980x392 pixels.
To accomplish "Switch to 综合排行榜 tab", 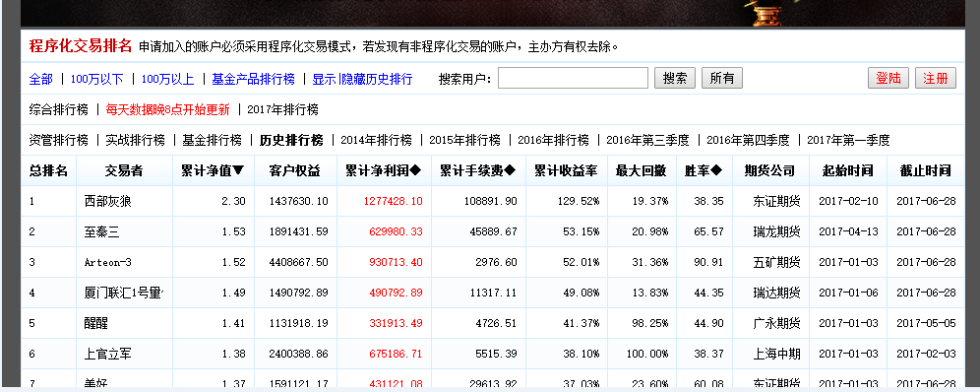I will click(x=59, y=109).
